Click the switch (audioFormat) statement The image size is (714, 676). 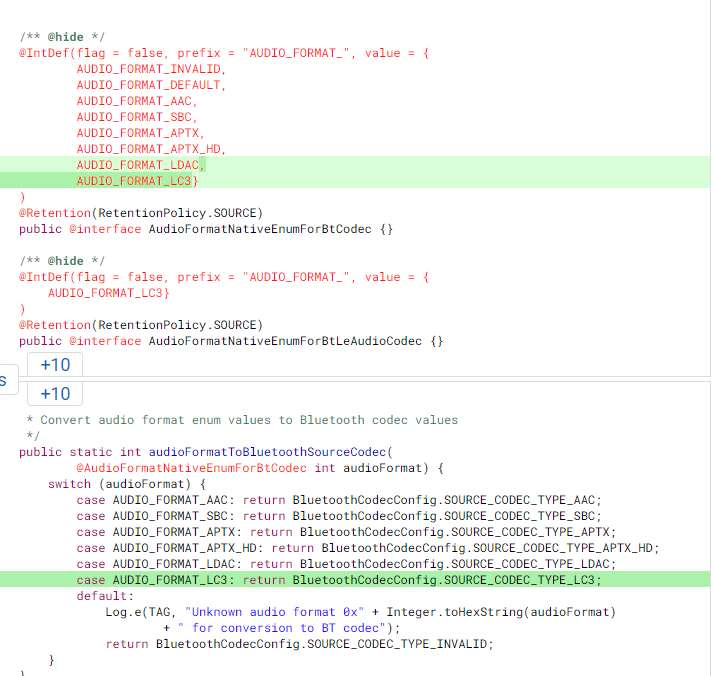(x=127, y=484)
